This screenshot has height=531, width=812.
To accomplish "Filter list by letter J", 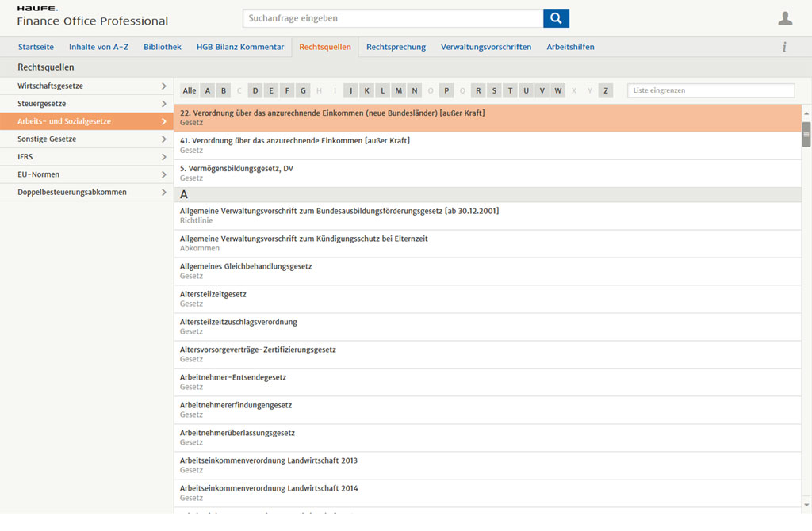I will (x=350, y=90).
